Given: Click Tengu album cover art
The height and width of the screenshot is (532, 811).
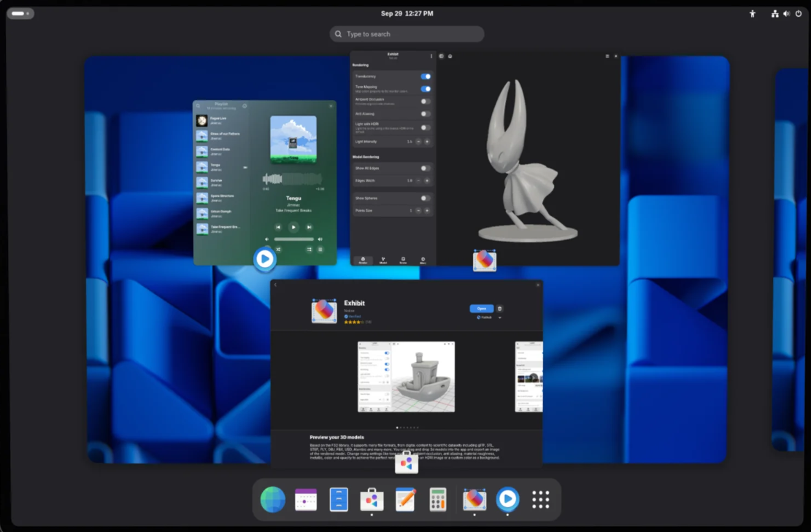Looking at the screenshot, I should pyautogui.click(x=293, y=139).
